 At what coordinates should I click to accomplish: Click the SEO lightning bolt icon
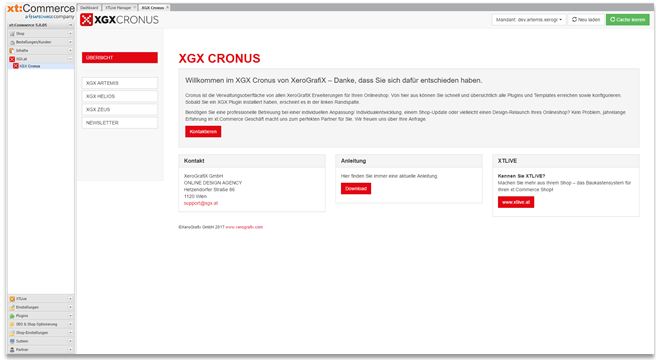[x=12, y=324]
